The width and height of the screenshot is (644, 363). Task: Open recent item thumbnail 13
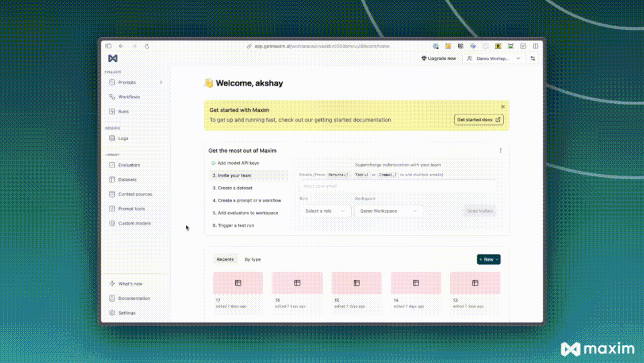tap(475, 283)
